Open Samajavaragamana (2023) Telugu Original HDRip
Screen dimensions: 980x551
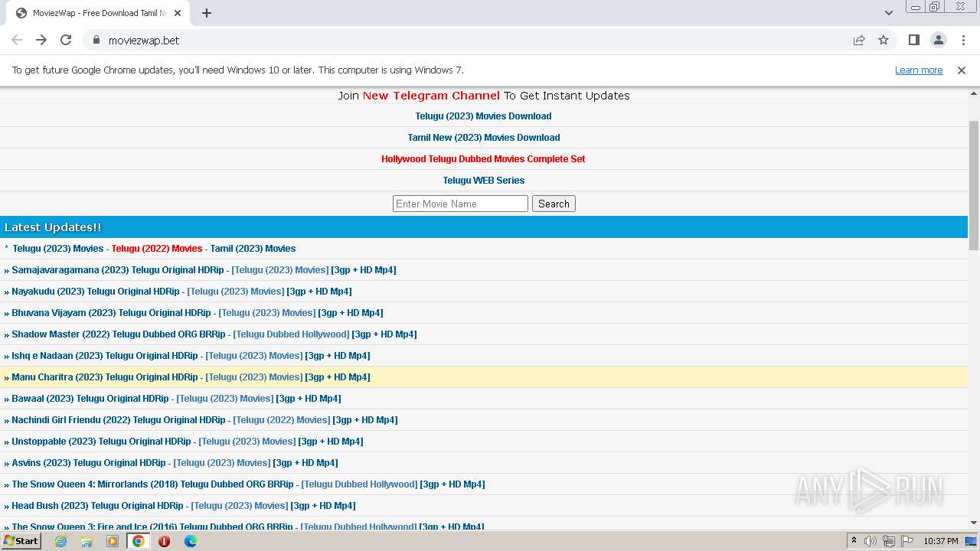point(118,270)
